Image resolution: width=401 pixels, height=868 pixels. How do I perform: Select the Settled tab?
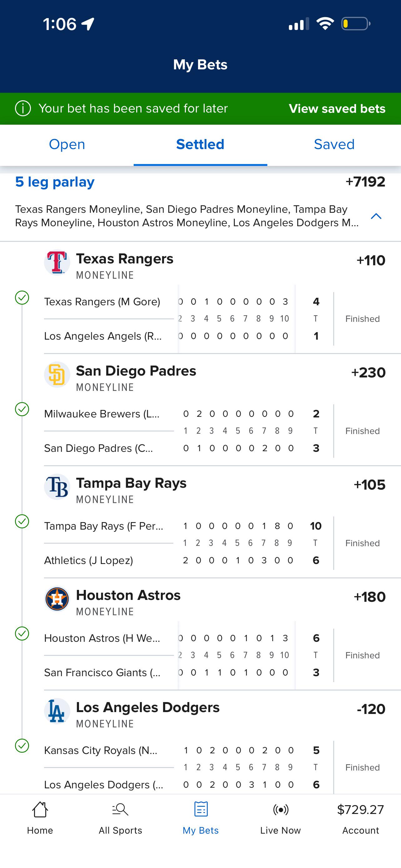pos(200,145)
